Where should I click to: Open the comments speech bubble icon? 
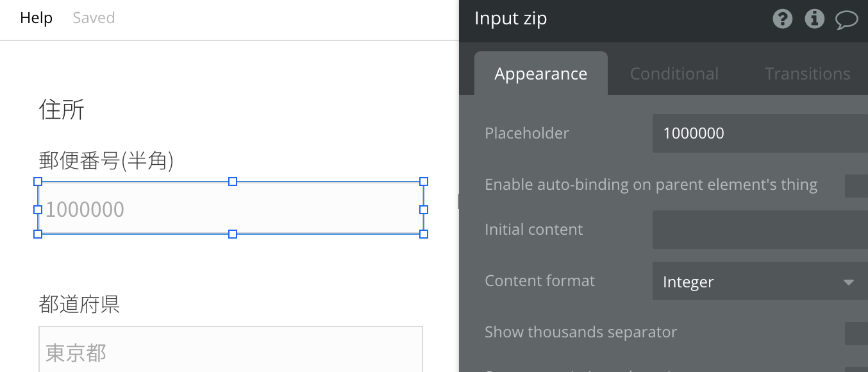click(x=846, y=20)
